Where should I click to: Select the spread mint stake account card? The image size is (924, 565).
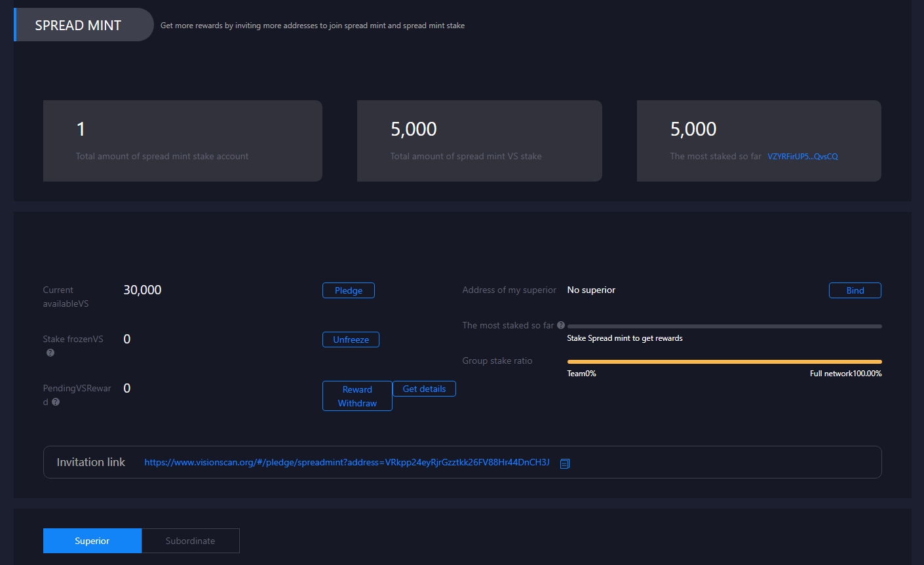click(182, 141)
